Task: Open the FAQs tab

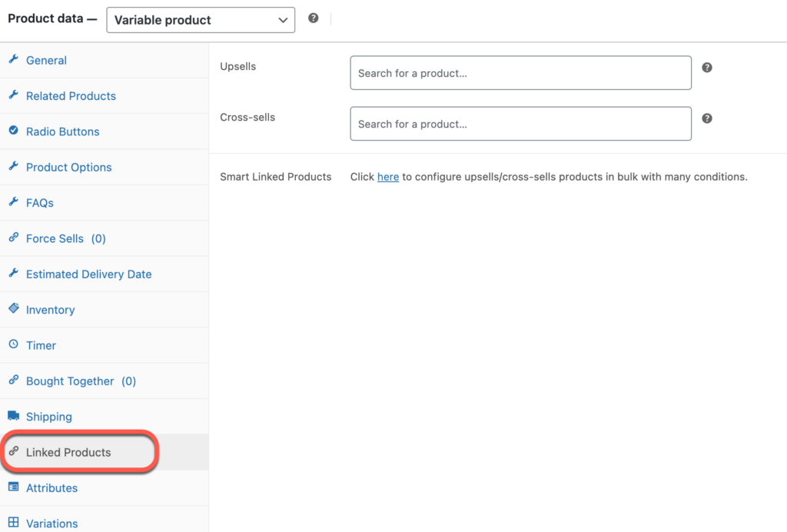Action: point(42,202)
